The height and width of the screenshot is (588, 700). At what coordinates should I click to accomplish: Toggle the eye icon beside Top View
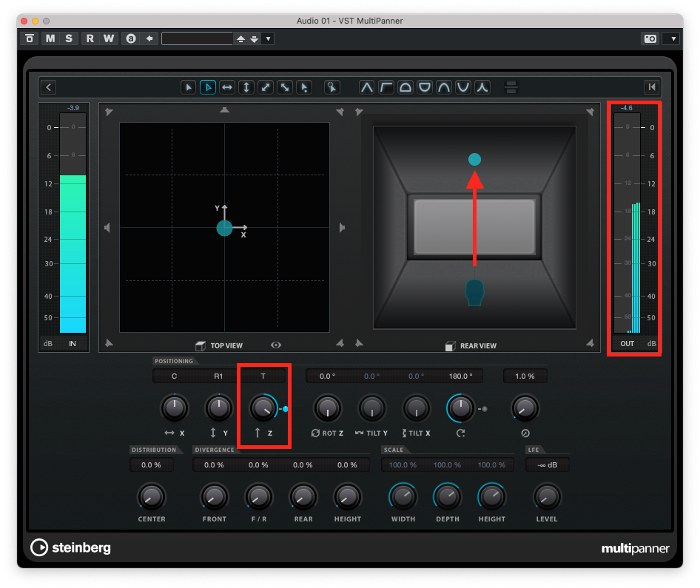tap(276, 345)
